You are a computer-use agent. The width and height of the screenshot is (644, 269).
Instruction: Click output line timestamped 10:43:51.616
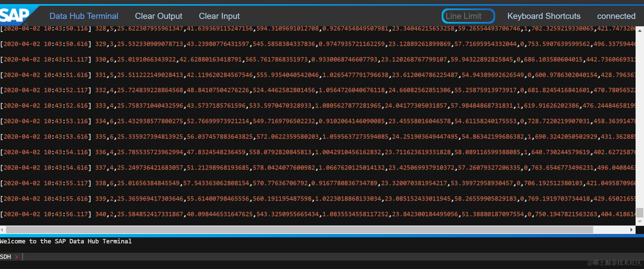pyautogui.click(x=318, y=75)
